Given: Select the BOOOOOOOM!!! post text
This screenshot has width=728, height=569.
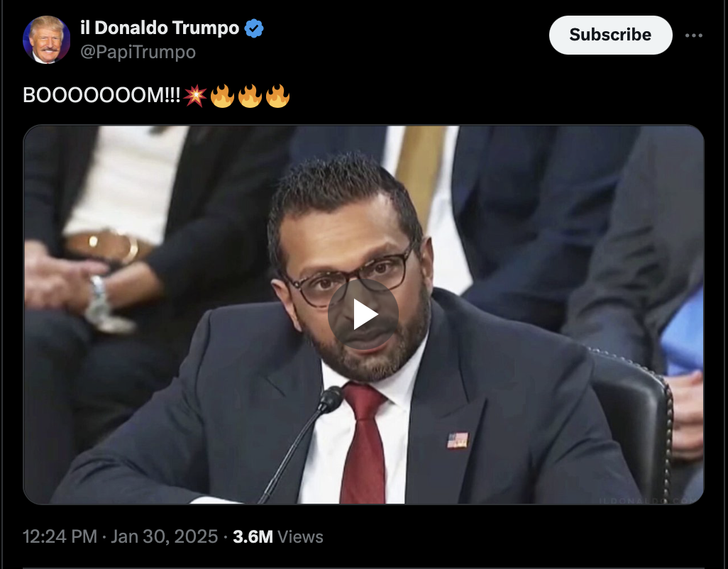Looking at the screenshot, I should point(101,96).
